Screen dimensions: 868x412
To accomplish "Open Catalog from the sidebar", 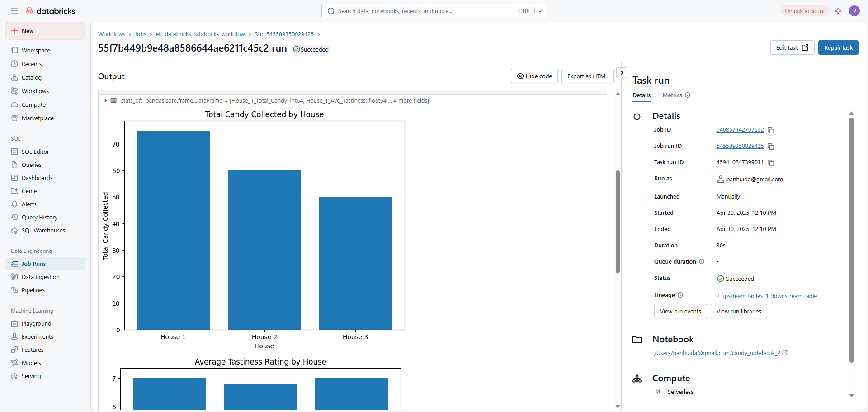I will [x=45, y=77].
